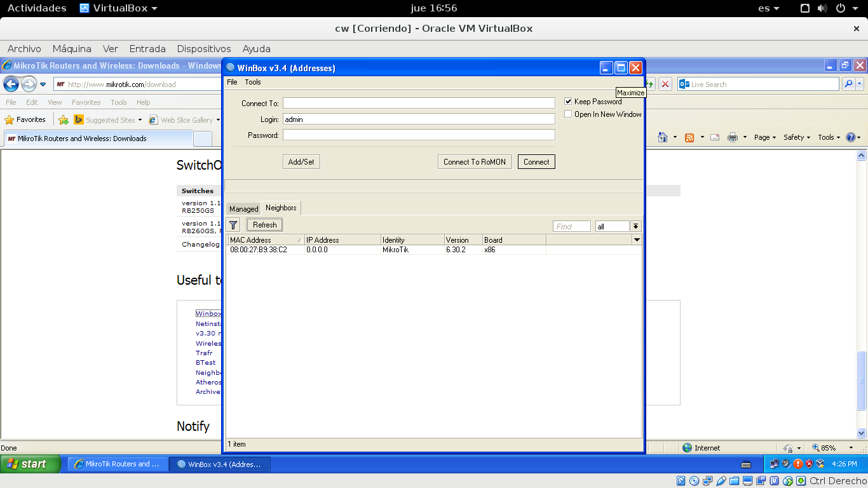Screen dimensions: 868x488
Task: Click the Add/Set button
Action: click(301, 162)
